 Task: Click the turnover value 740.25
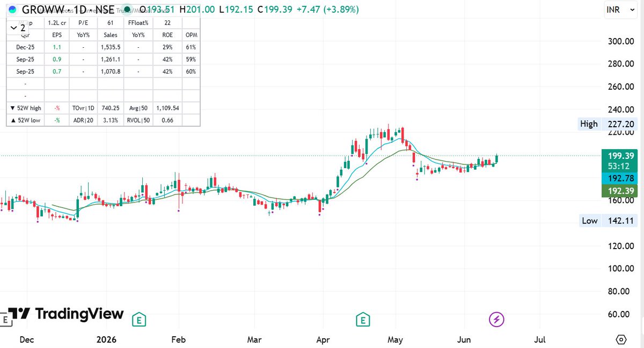click(x=111, y=108)
